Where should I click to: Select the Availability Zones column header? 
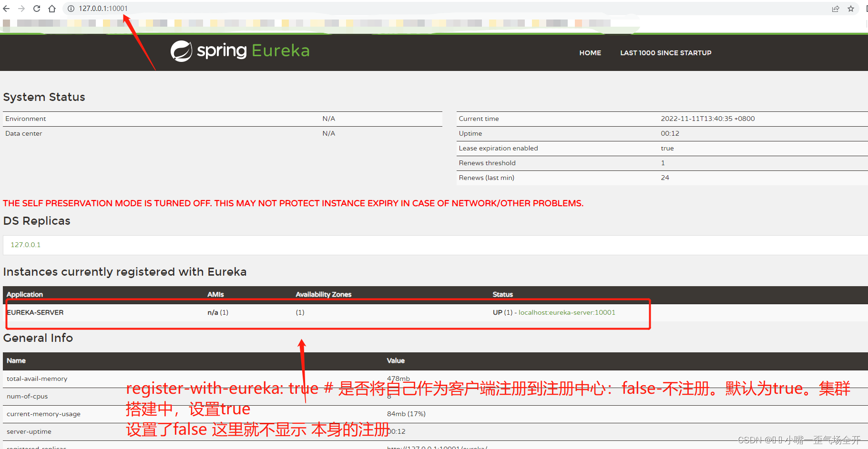click(323, 294)
